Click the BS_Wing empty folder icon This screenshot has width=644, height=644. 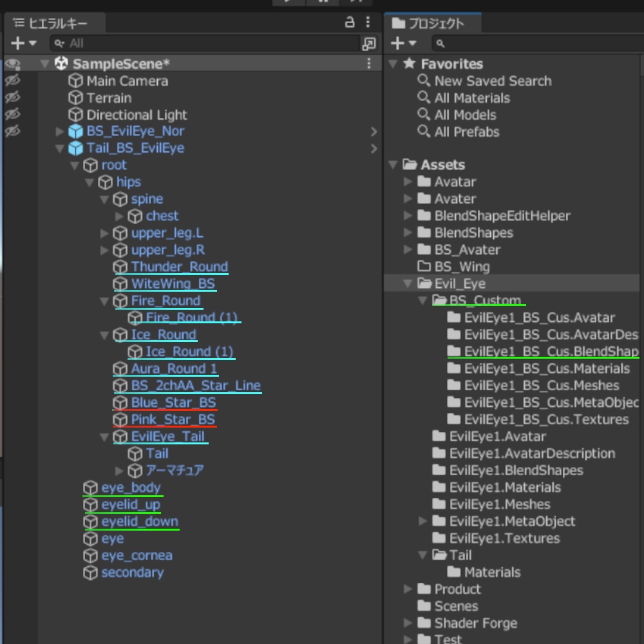pyautogui.click(x=424, y=266)
